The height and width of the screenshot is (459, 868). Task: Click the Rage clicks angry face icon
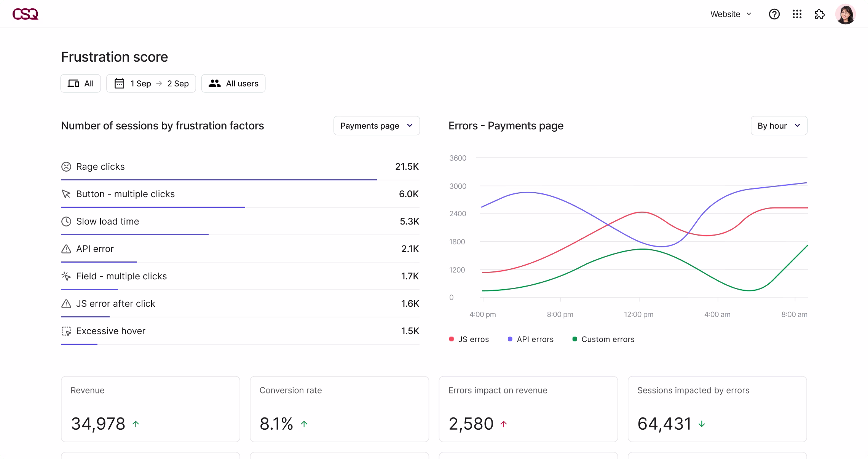pyautogui.click(x=66, y=167)
